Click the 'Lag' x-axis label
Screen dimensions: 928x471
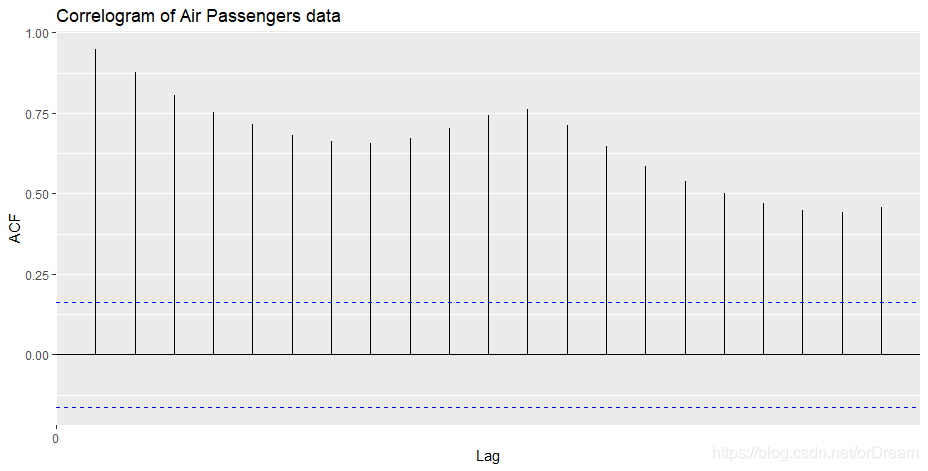pyautogui.click(x=488, y=456)
